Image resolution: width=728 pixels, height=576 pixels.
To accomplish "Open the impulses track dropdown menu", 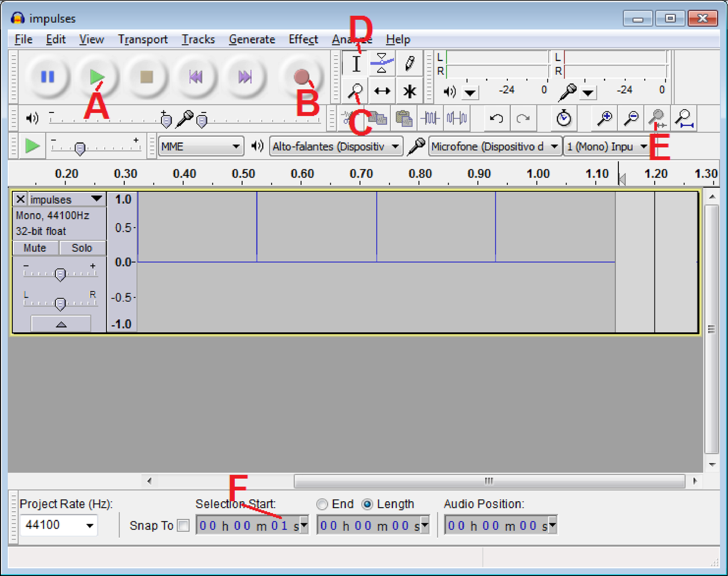I will pos(96,199).
